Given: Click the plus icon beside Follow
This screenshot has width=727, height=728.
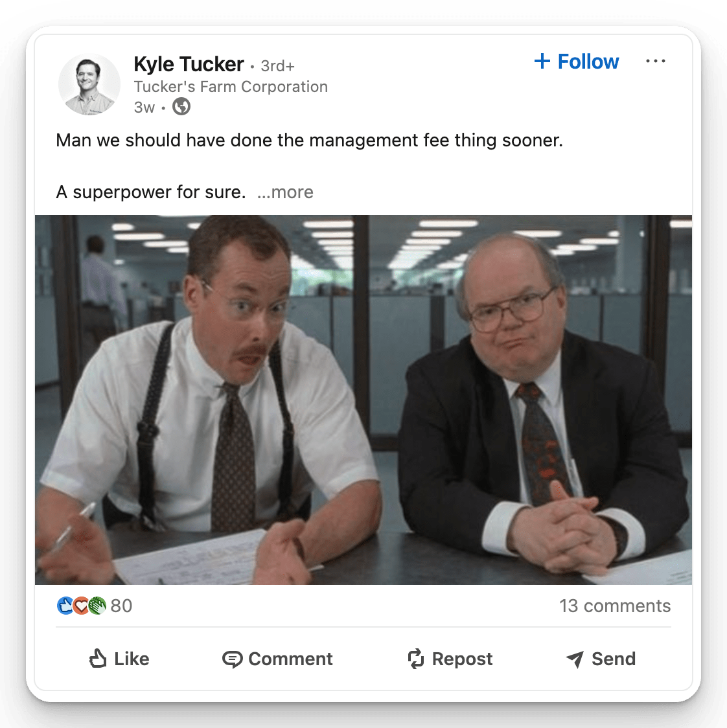Looking at the screenshot, I should click(542, 62).
